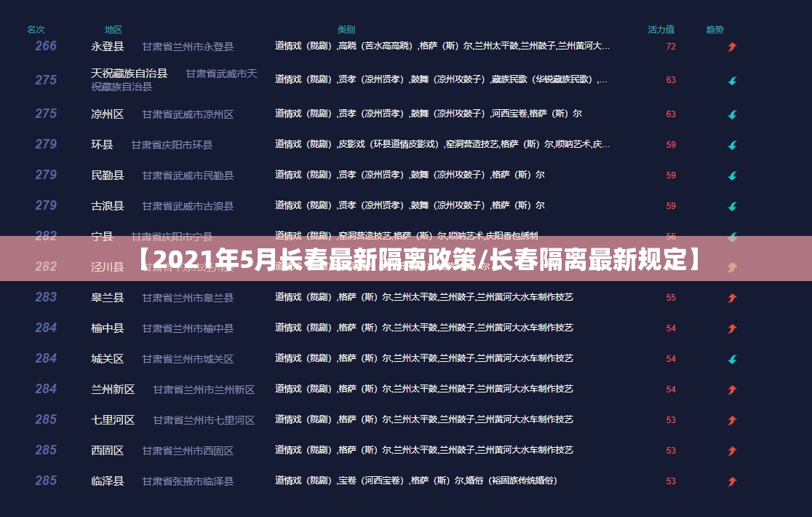This screenshot has height=517, width=812.
Task: Click the cyan down-trend arrow for 天祝藏族自治县
Action: (732, 81)
